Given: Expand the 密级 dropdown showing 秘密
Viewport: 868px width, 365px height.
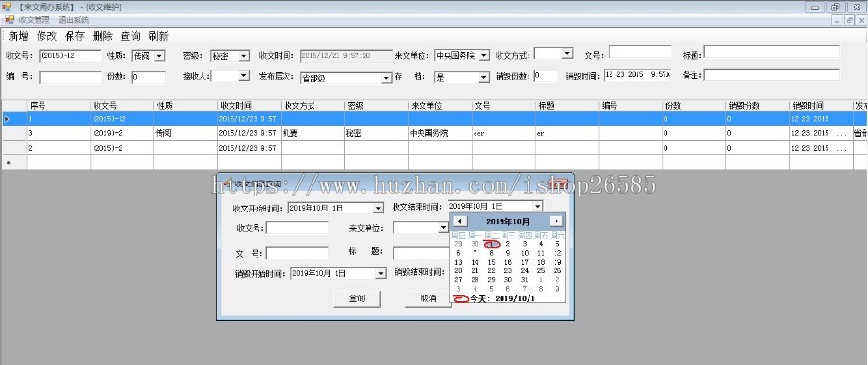Looking at the screenshot, I should pyautogui.click(x=244, y=55).
